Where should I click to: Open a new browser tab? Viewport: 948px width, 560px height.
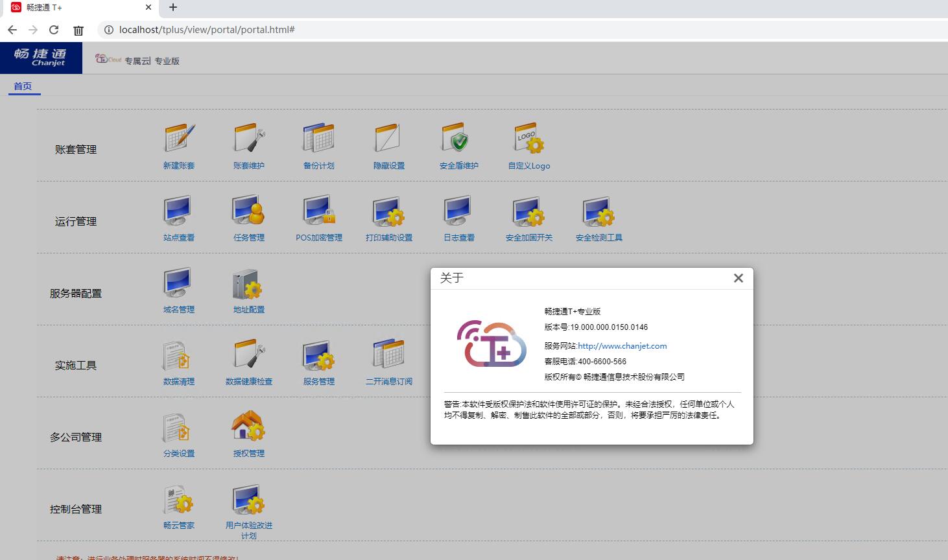(x=173, y=8)
